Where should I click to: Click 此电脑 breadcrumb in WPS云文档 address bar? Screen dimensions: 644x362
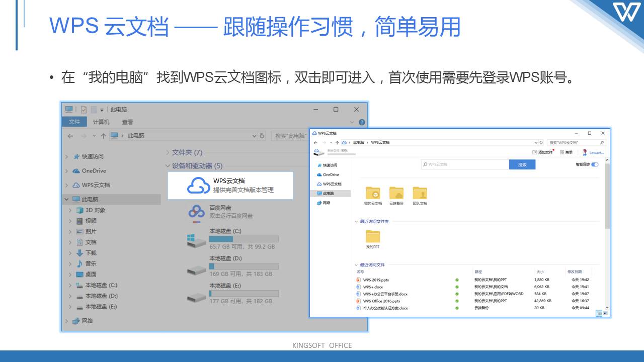click(x=358, y=142)
